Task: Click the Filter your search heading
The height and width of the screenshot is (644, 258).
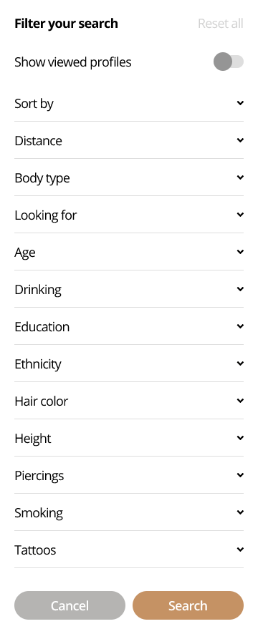Action: coord(66,24)
